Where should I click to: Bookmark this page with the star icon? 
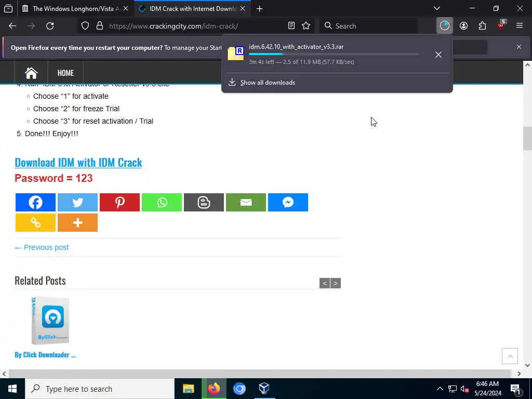[306, 26]
